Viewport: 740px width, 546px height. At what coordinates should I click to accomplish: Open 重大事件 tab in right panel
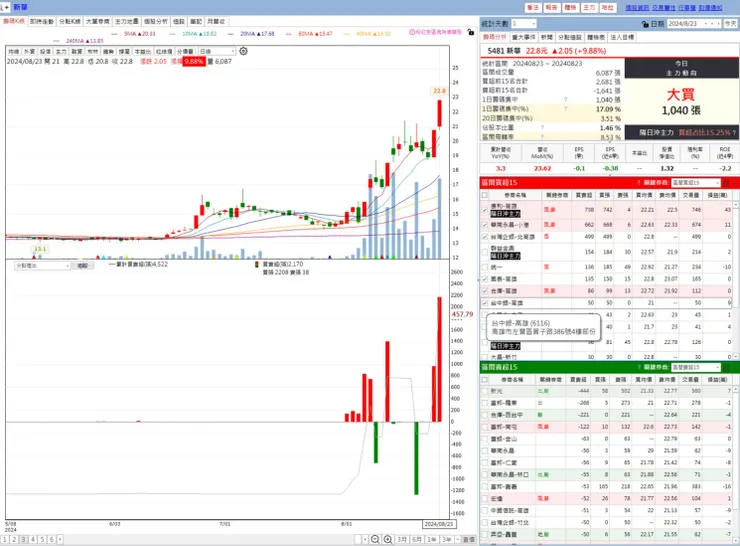click(x=523, y=37)
